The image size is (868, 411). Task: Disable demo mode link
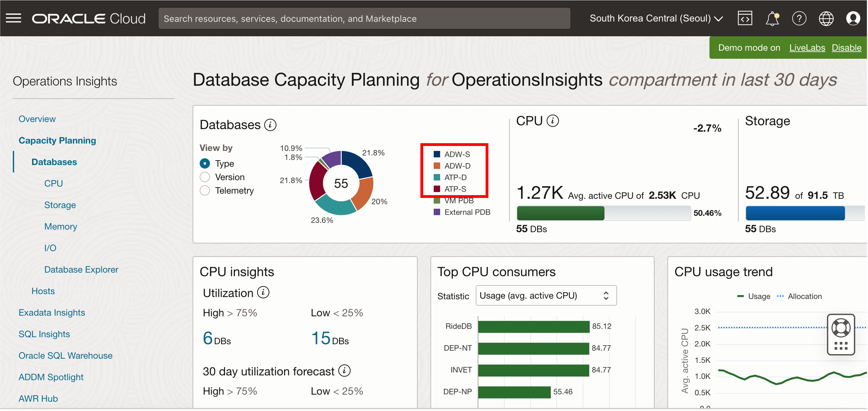point(846,48)
